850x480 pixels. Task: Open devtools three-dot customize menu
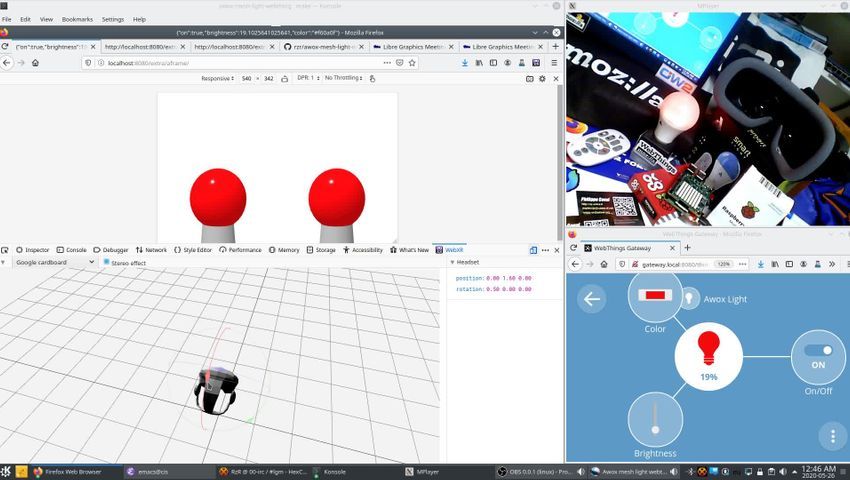(545, 250)
